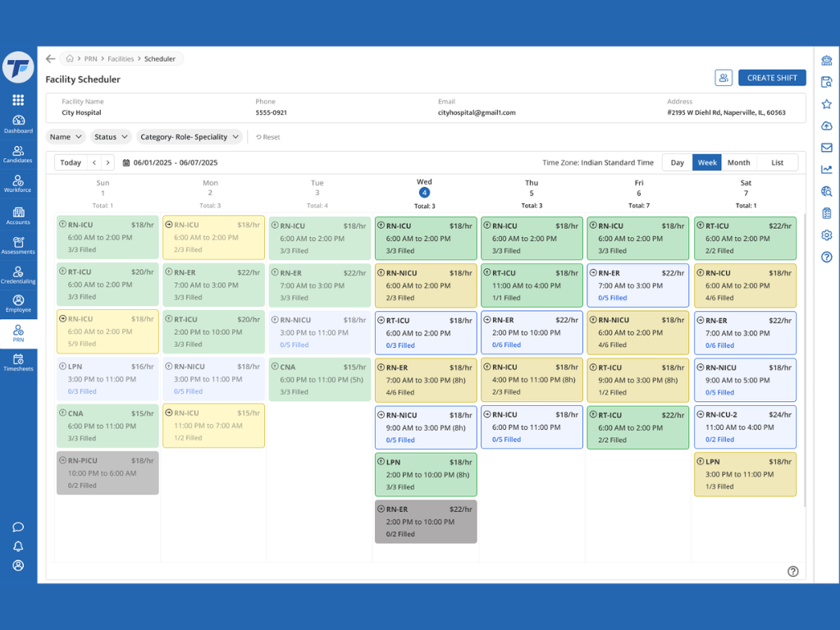This screenshot has height=630, width=840.
Task: Click the star favorites icon
Action: (827, 104)
